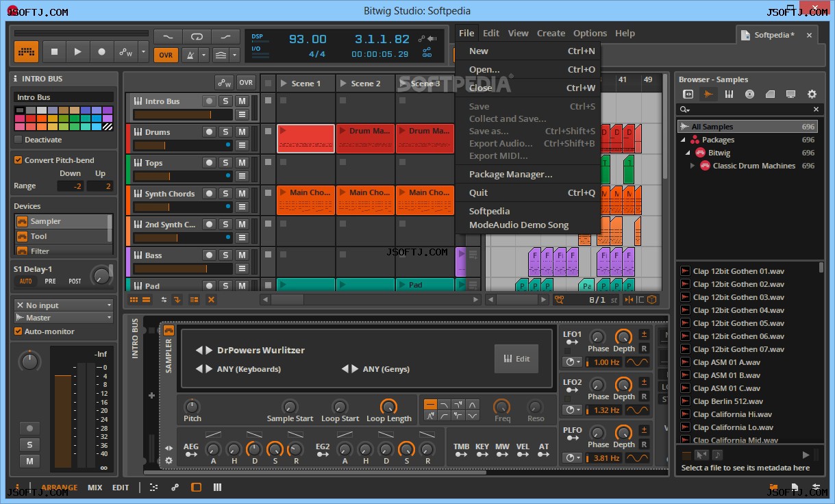Click the transport Stop button
835x504 pixels.
point(54,51)
